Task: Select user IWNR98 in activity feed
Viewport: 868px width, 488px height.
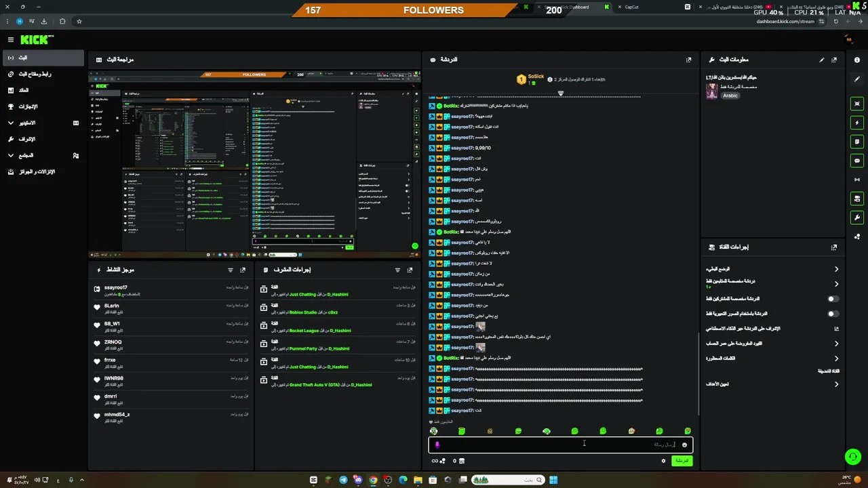Action: click(x=113, y=378)
